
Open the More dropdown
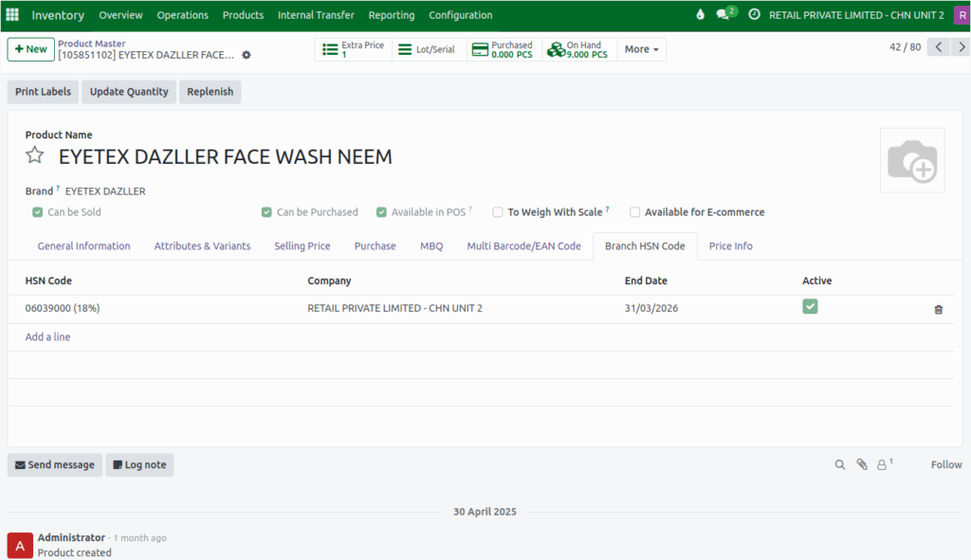pos(641,48)
